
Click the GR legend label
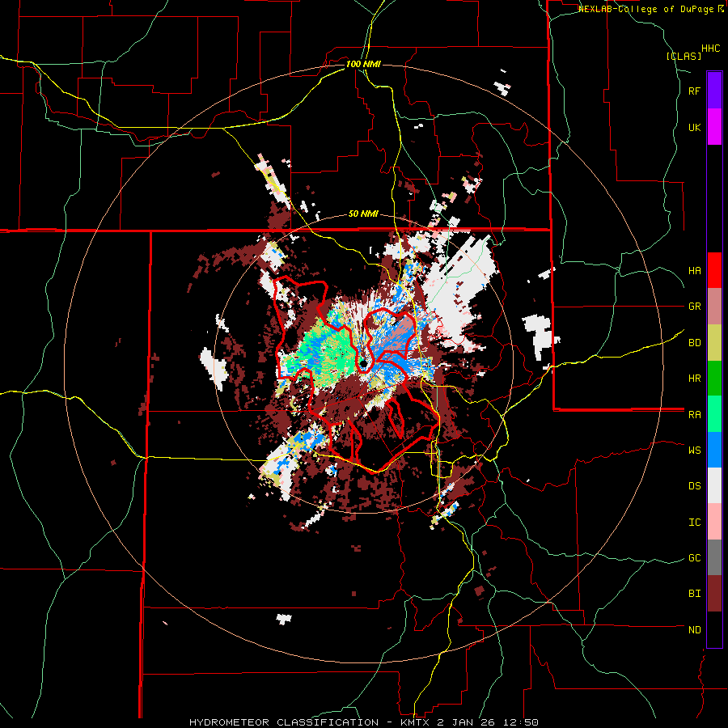694,307
